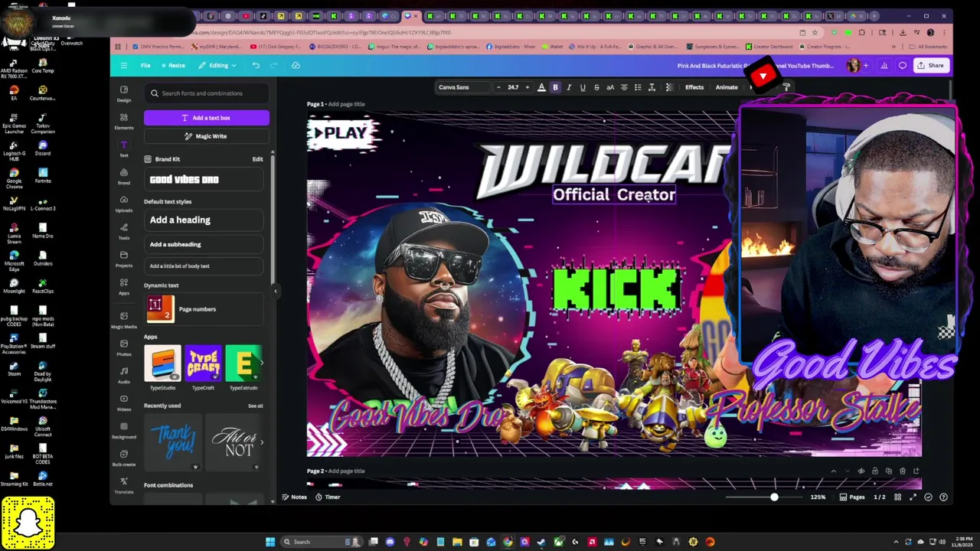Open text spacing options
The image size is (980, 551).
[x=652, y=87]
